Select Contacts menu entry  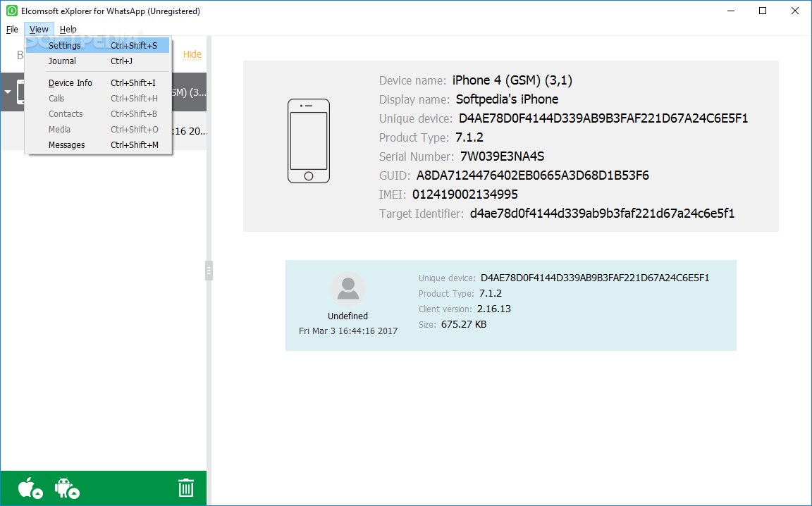98,114
